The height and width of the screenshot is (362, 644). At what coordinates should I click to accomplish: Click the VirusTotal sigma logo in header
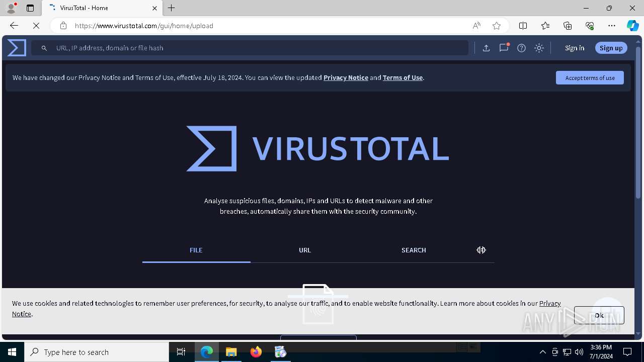(x=17, y=48)
